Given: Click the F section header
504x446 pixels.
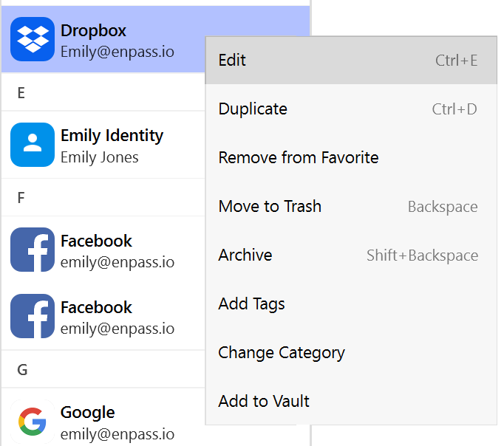Looking at the screenshot, I should pos(21,198).
